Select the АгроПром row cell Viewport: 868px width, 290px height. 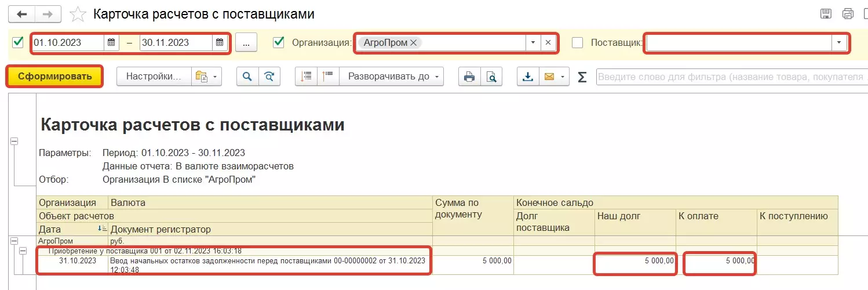(x=72, y=241)
